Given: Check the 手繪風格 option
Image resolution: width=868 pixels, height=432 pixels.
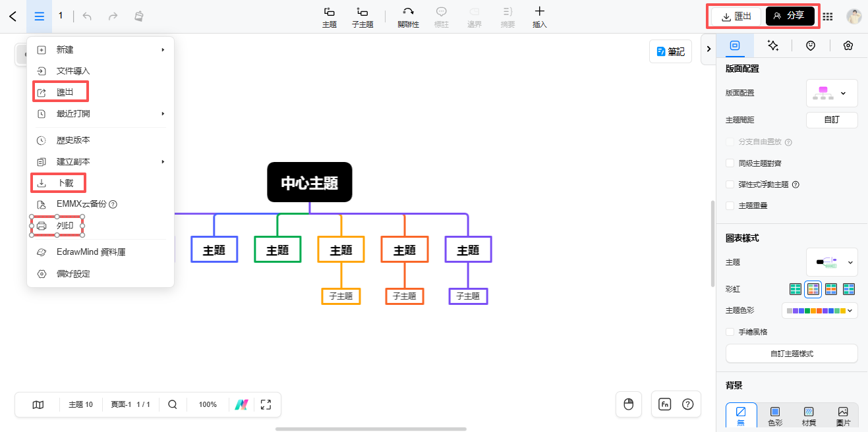Looking at the screenshot, I should pyautogui.click(x=730, y=332).
